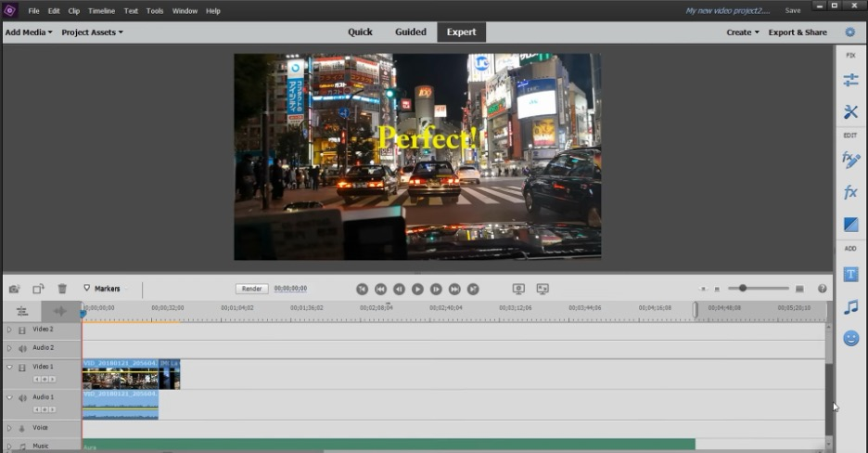This screenshot has width=868, height=453.
Task: Open Applied Effects fx pencil panel
Action: click(x=850, y=160)
